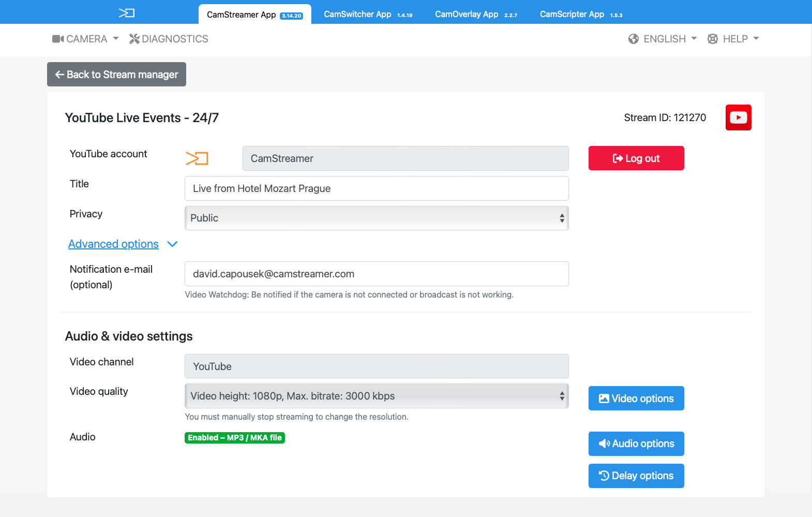Open the DIAGNOSTICS menu

coord(169,39)
